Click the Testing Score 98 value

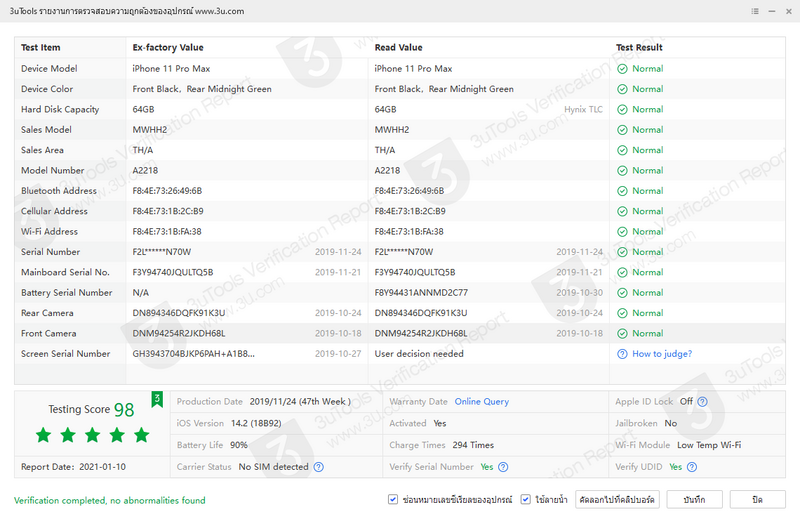[123, 410]
